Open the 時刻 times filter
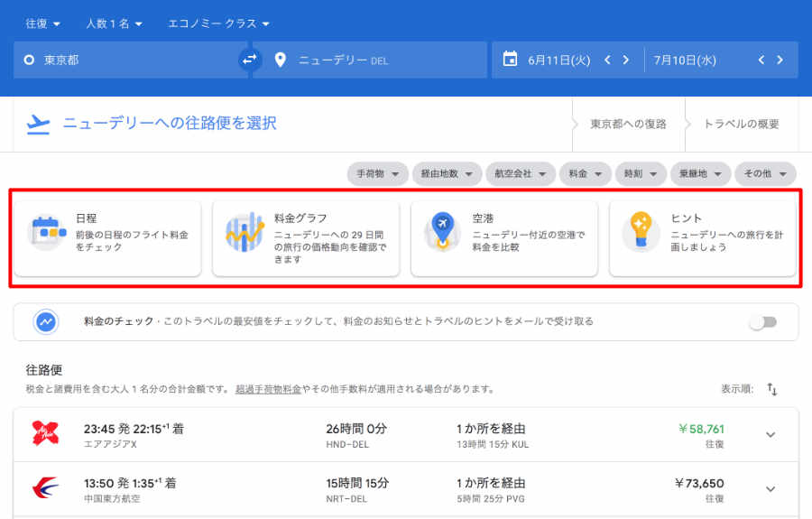The height and width of the screenshot is (519, 812). click(641, 174)
